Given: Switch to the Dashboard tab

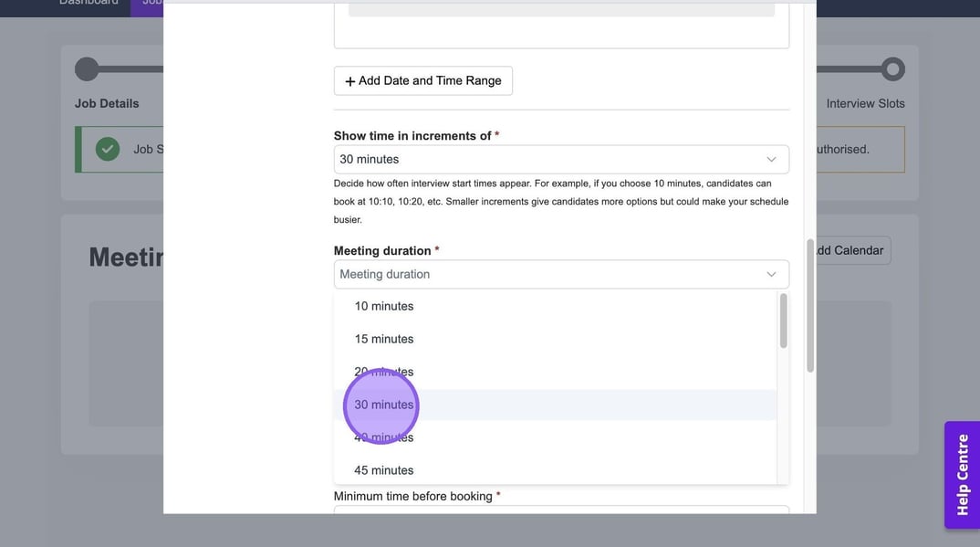Looking at the screenshot, I should (89, 4).
